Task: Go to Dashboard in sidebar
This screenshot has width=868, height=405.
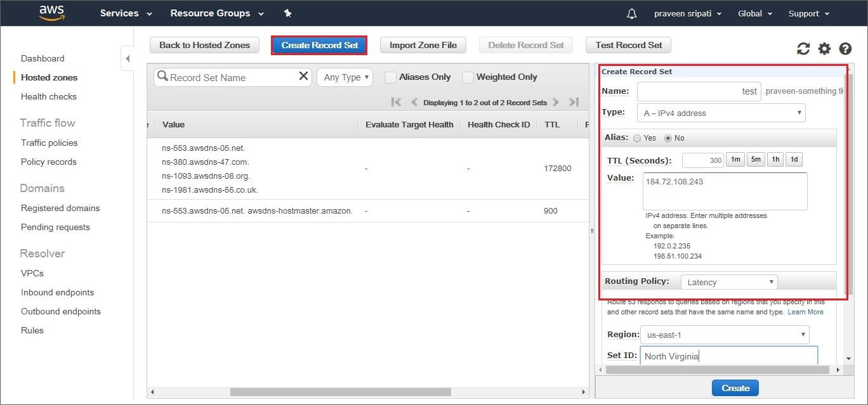Action: coord(43,58)
